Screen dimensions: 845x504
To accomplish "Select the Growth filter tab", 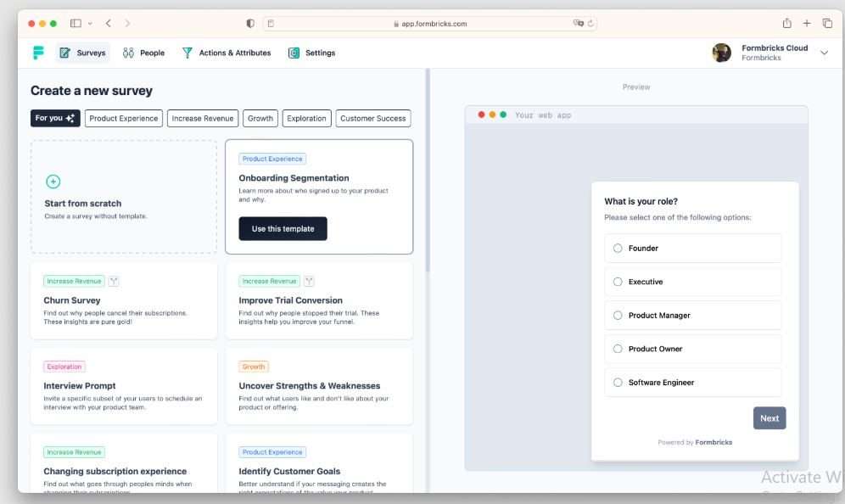I will coord(260,118).
